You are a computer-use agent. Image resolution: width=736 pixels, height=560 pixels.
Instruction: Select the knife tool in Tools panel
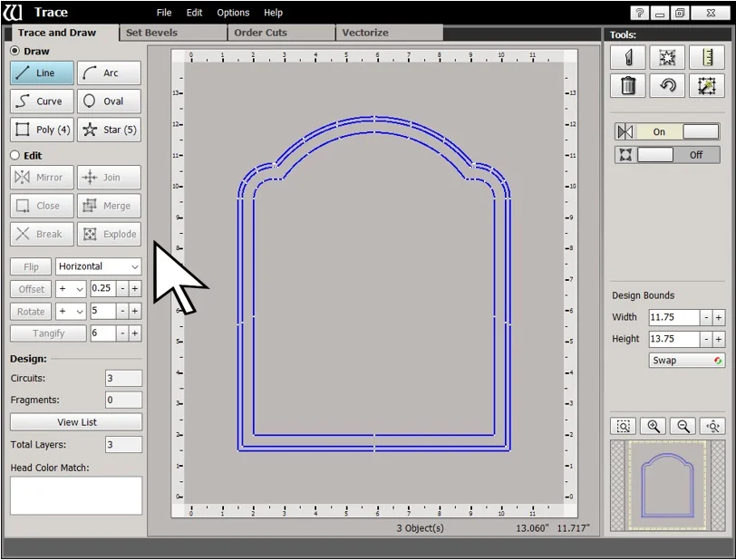coord(628,57)
